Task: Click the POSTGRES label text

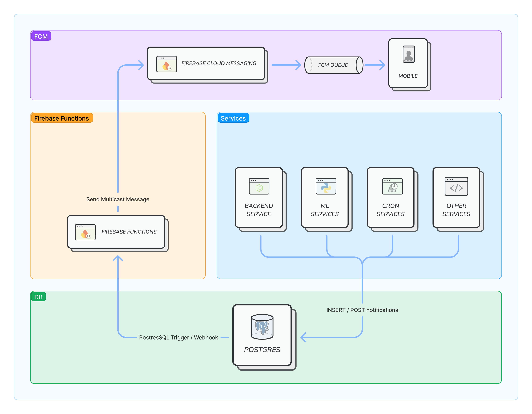Action: 262,350
